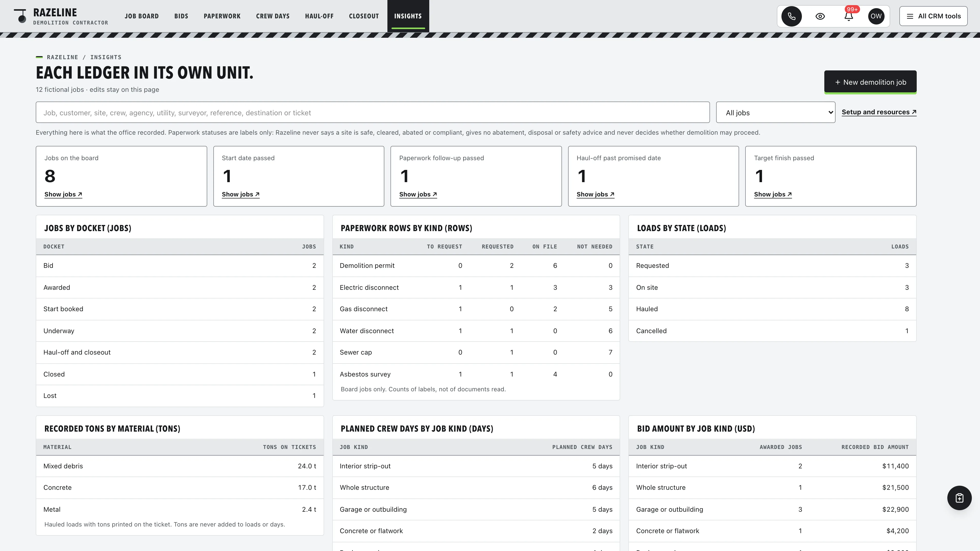Viewport: 980px width, 551px height.
Task: Create a New demolition job
Action: 870,82
